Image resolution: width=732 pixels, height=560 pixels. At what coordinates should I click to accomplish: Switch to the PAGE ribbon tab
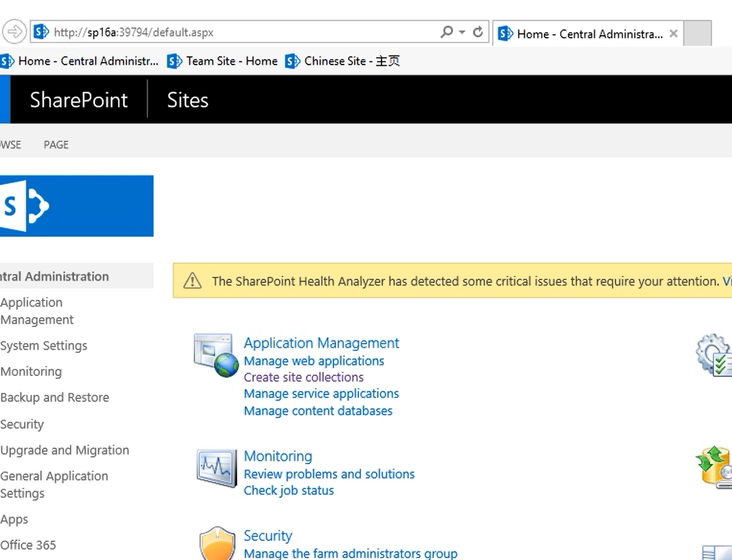[56, 144]
